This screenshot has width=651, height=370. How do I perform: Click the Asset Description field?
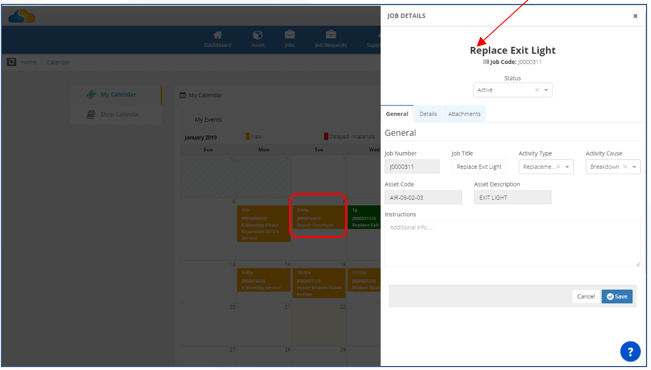512,198
